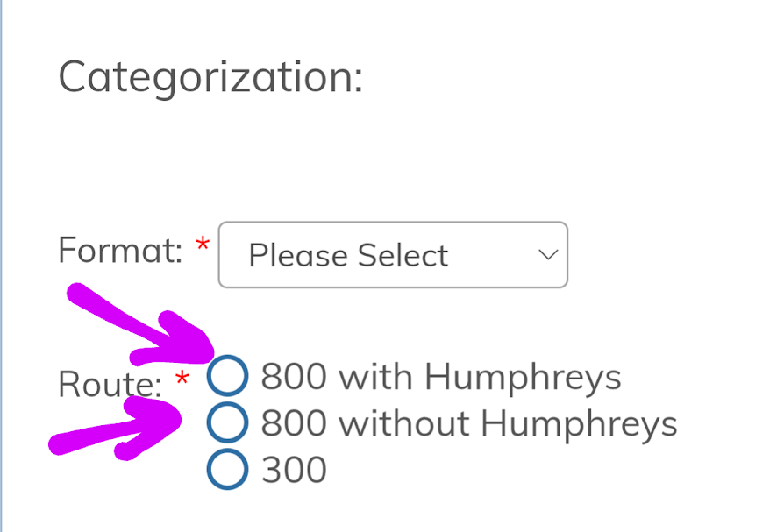The image size is (777, 532).
Task: Click the chevron arrow in Format combo box
Action: click(x=548, y=255)
